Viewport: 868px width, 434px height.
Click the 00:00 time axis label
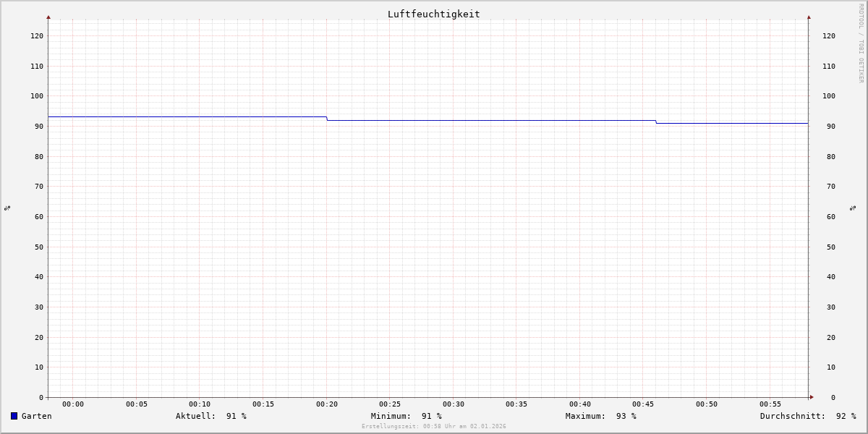pos(73,404)
